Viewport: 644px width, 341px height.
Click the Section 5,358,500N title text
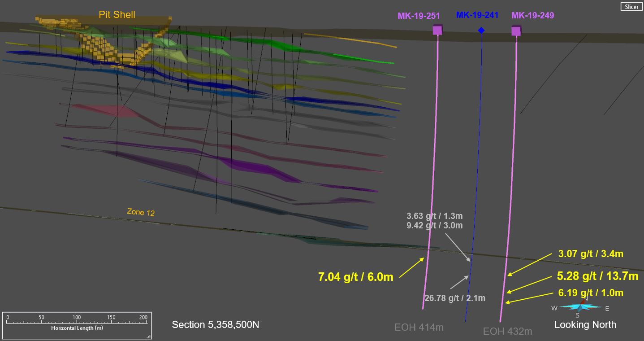pos(215,324)
